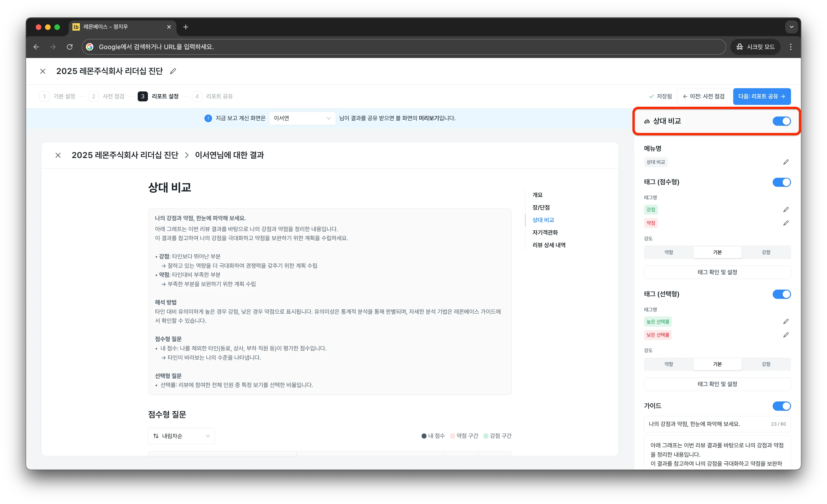This screenshot has width=827, height=504.
Task: Click the 시크릿 모드 incognito indicator
Action: (x=755, y=47)
